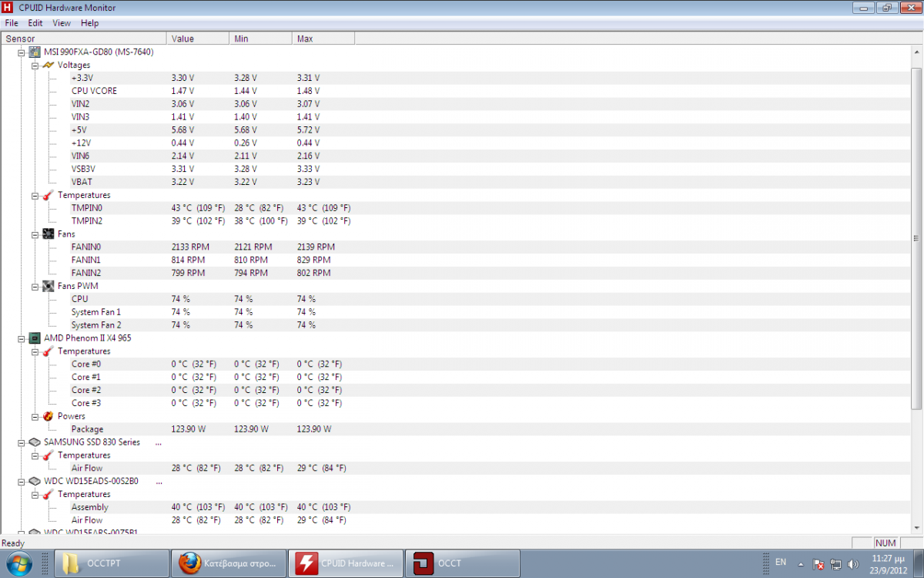Open the volume speaker icon in tray
This screenshot has height=578, width=924.
(x=853, y=564)
